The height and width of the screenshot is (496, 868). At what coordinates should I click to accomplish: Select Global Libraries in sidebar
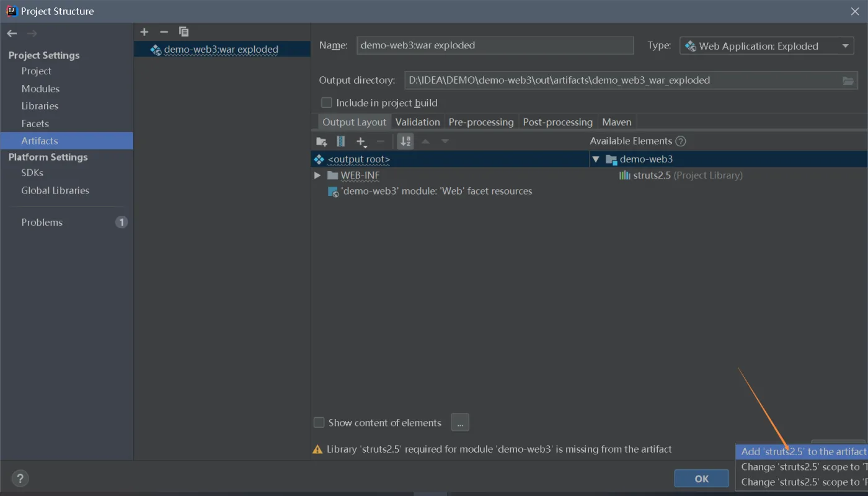pyautogui.click(x=55, y=190)
